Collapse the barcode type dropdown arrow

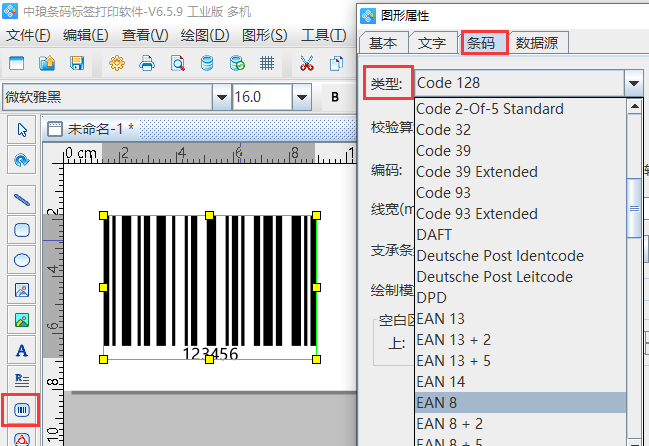634,83
